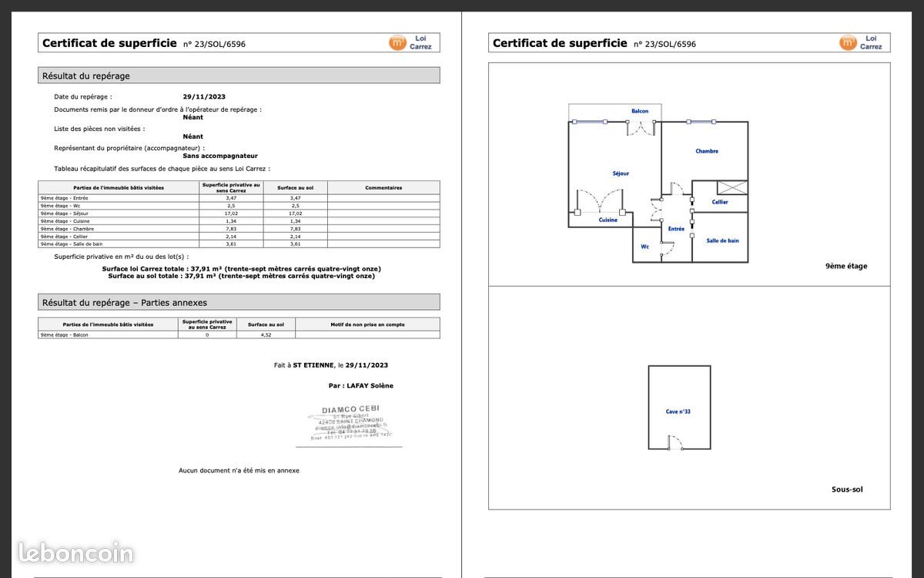Click the Entrée label in the floor plan

click(676, 229)
